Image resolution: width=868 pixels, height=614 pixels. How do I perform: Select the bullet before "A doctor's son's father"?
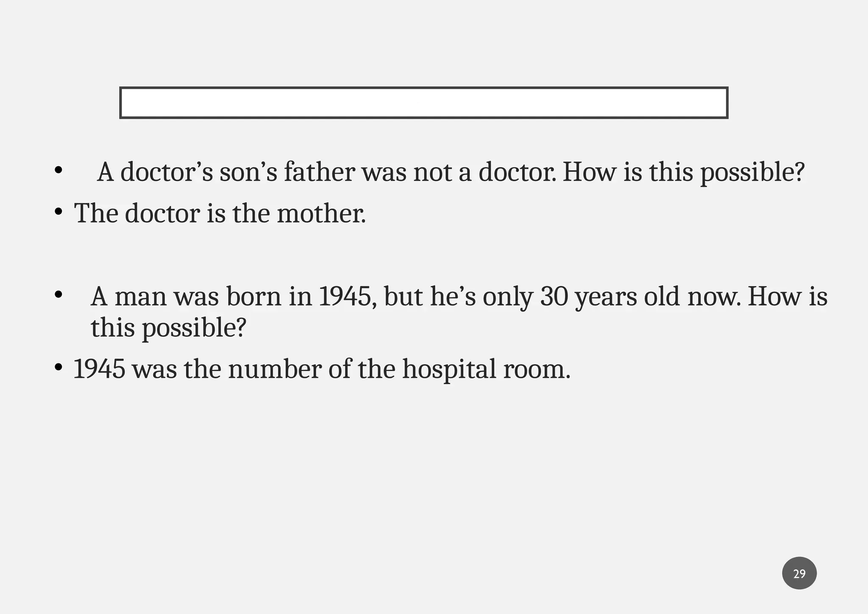[x=58, y=171]
